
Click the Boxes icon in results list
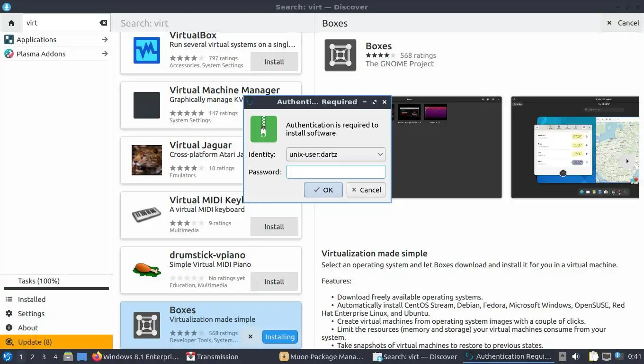click(x=147, y=325)
